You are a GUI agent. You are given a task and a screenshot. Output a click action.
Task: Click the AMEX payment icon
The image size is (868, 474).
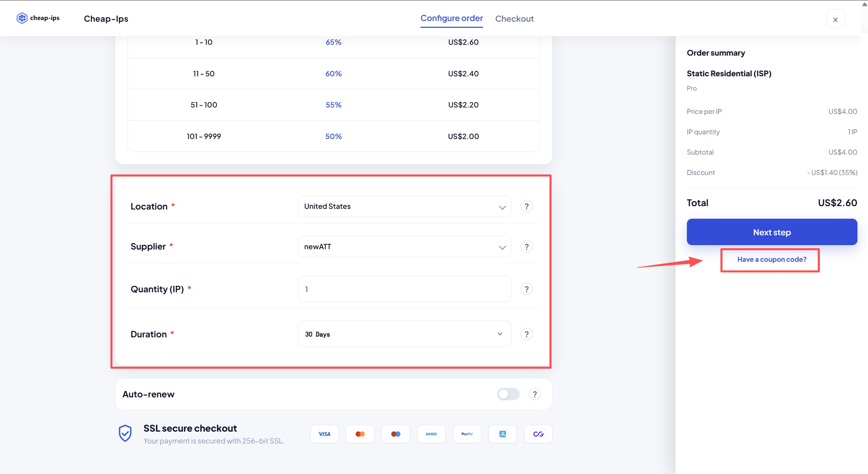431,434
